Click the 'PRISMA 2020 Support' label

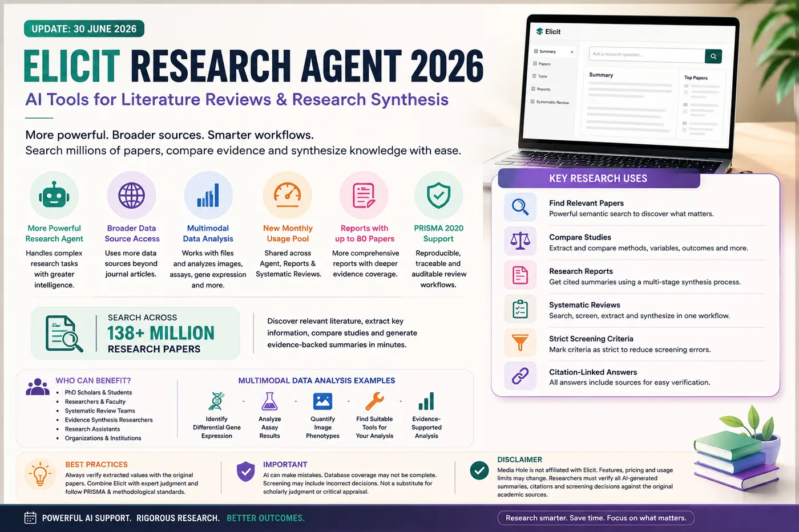pyautogui.click(x=438, y=233)
